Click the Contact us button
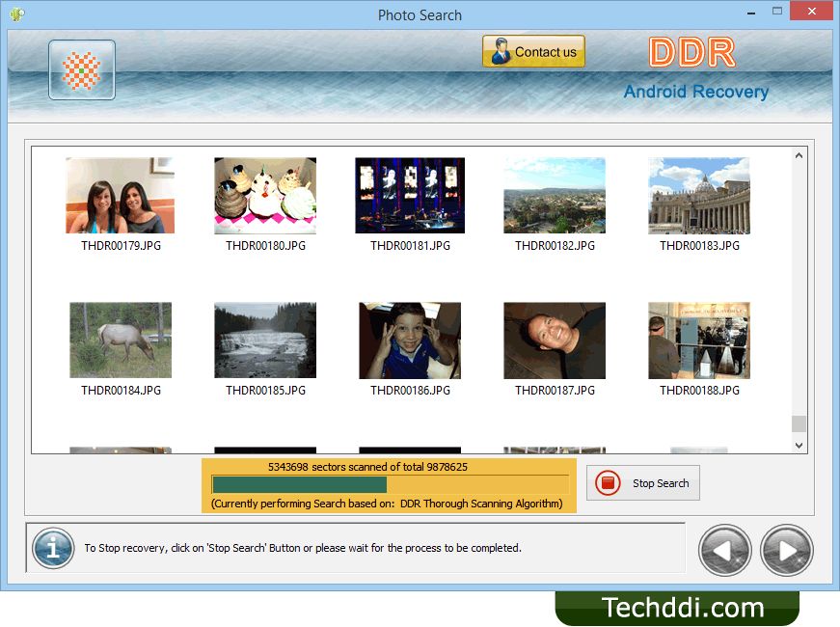Screen dimensions: 840x627 533,51
